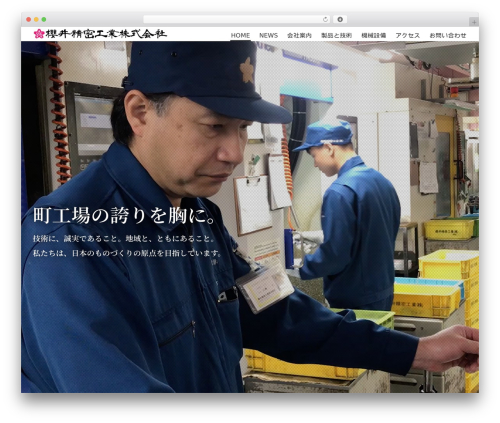Viewport: 500px width, 423px height.
Task: Open the アクセス page
Action: tap(408, 35)
